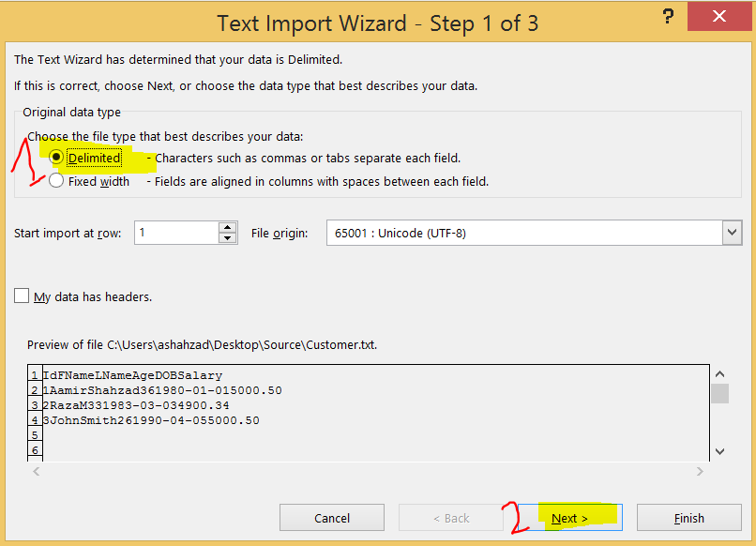756x546 pixels.
Task: Click Finish to complete the import
Action: pos(688,517)
